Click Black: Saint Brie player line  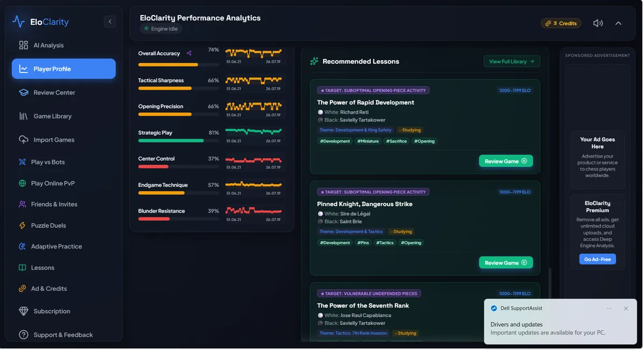point(339,222)
